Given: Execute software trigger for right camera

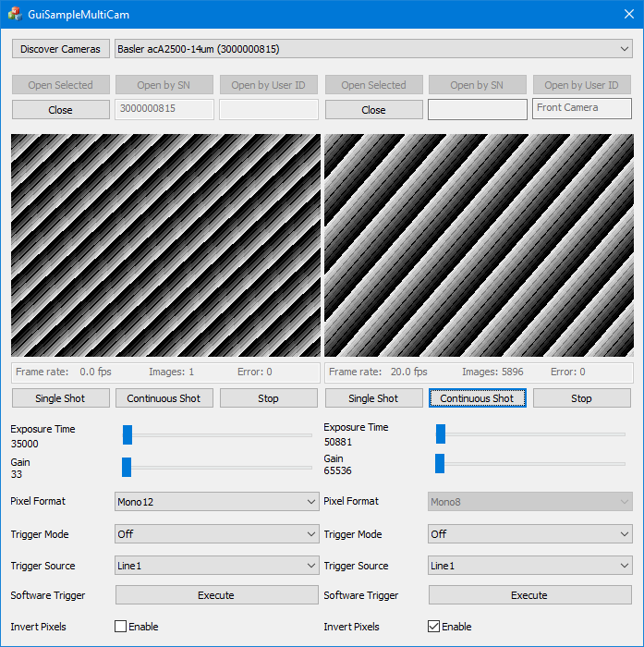Looking at the screenshot, I should pyautogui.click(x=530, y=595).
